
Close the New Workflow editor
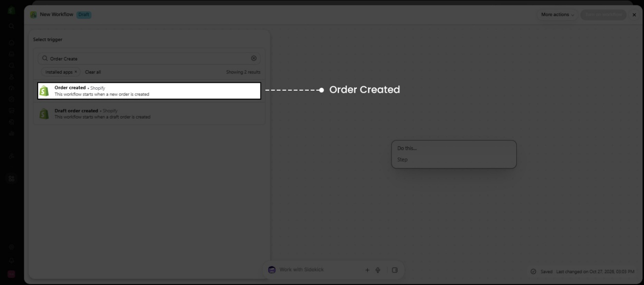click(635, 15)
